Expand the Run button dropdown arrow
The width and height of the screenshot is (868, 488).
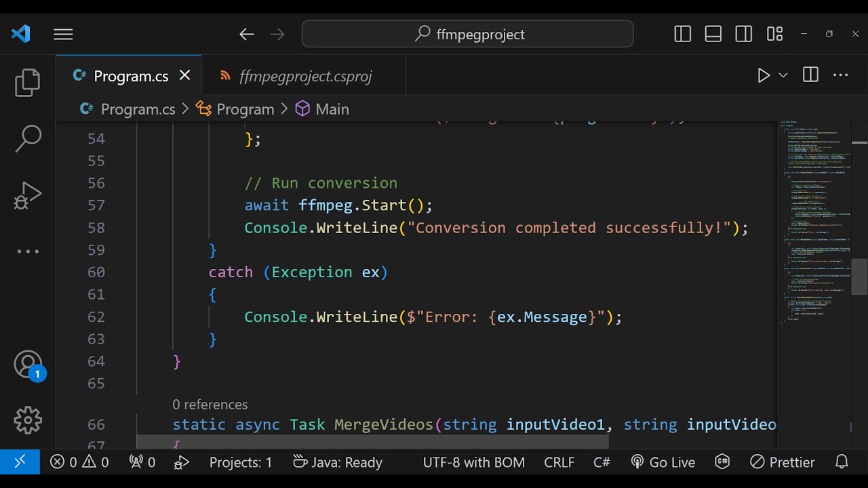point(783,75)
